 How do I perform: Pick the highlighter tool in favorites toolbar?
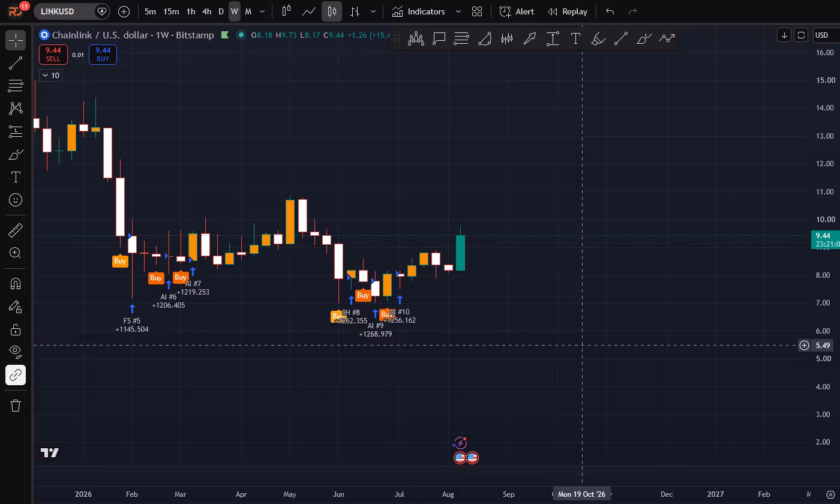click(598, 38)
